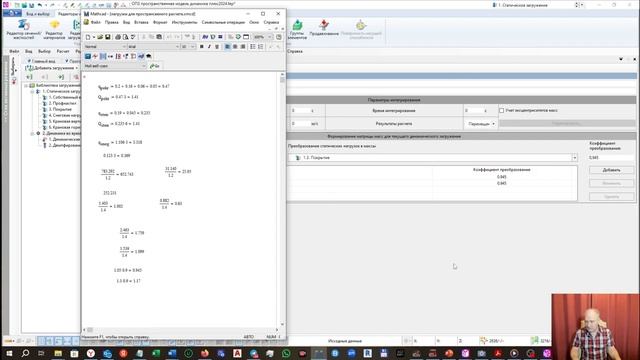Image resolution: width=640 pixels, height=360 pixels.
Task: Open the Calculator math palette
Action: pos(88,56)
